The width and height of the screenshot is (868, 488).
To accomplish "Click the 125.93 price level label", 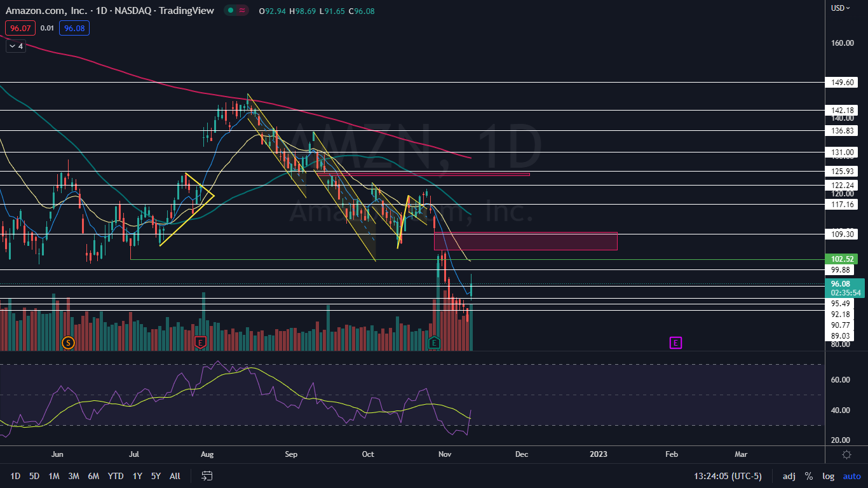I will [x=841, y=171].
